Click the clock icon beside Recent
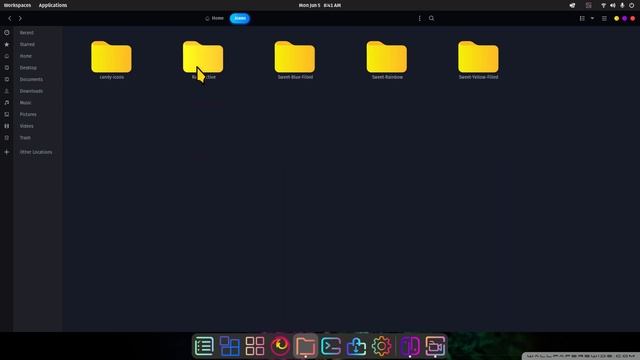Screen dimensions: 640x360 click(7, 33)
